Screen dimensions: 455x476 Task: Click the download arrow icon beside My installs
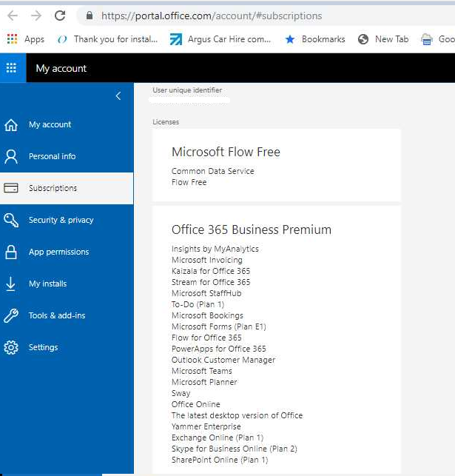tap(10, 284)
